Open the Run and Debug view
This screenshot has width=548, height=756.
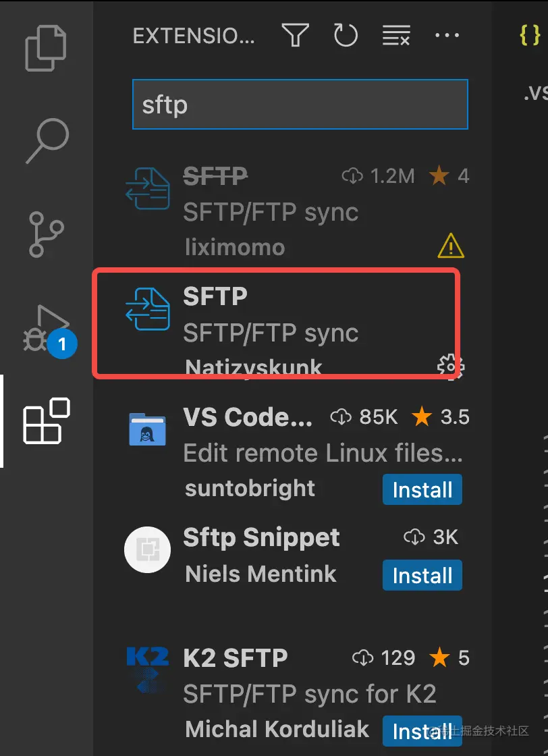point(46,329)
